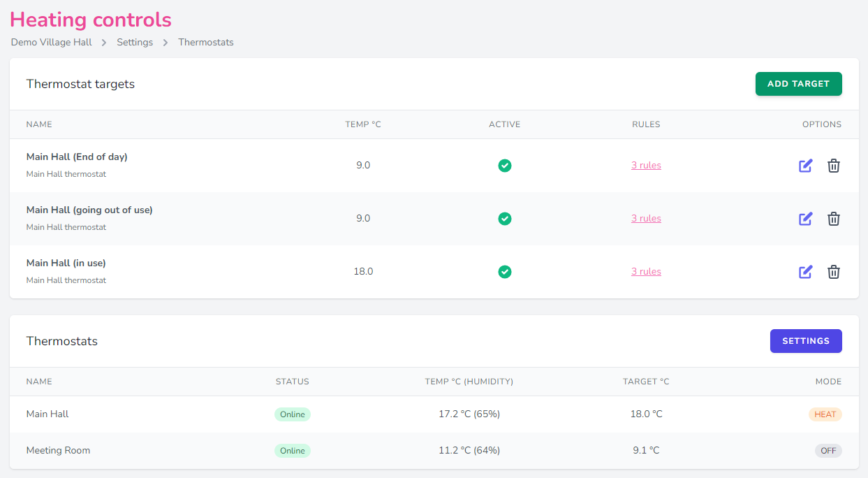Edit the Main Hall (going out of use) target

point(805,219)
